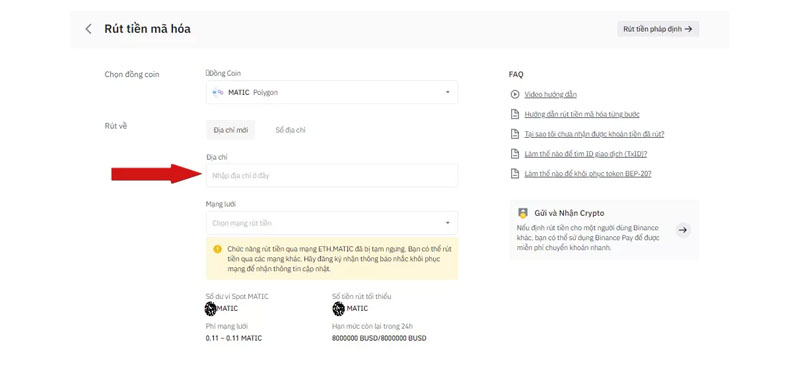Viewport: 800px width, 365px height.
Task: Click the Số dư ví Spot MATIC label
Action: click(237, 297)
